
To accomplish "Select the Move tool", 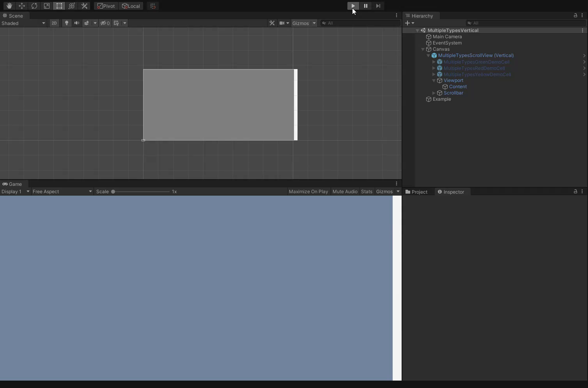I will coord(22,6).
